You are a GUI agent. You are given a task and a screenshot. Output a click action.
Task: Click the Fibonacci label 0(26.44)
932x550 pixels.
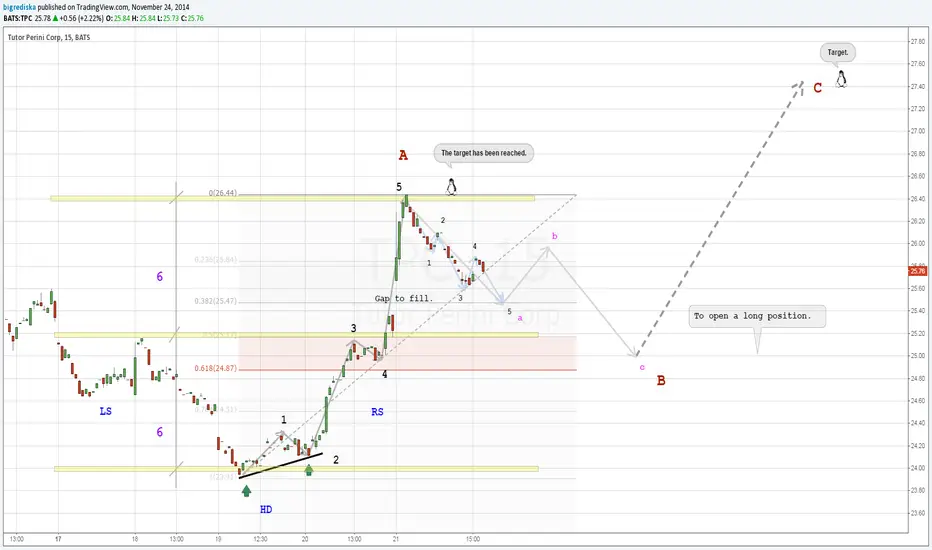(222, 193)
